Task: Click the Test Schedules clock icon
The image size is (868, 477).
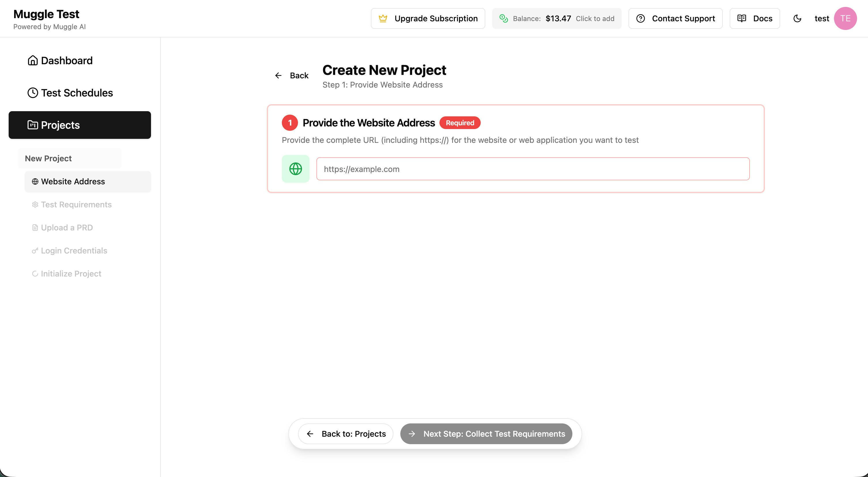Action: [33, 93]
